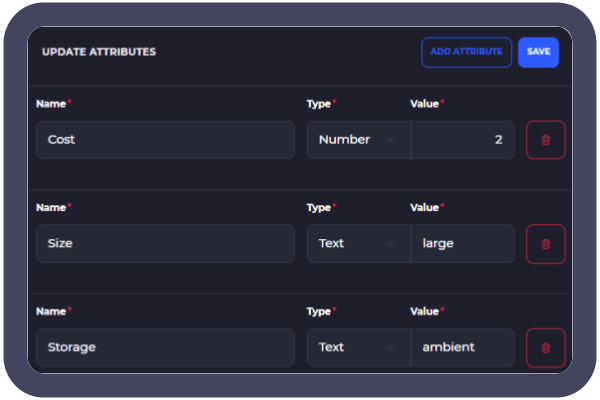Focus the Size name input field
The height and width of the screenshot is (400, 600).
(165, 244)
